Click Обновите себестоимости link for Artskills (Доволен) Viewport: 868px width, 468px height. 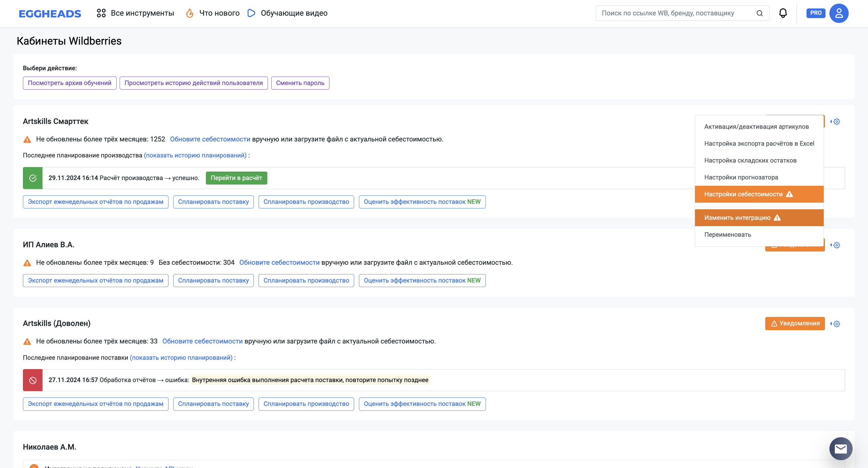point(203,341)
